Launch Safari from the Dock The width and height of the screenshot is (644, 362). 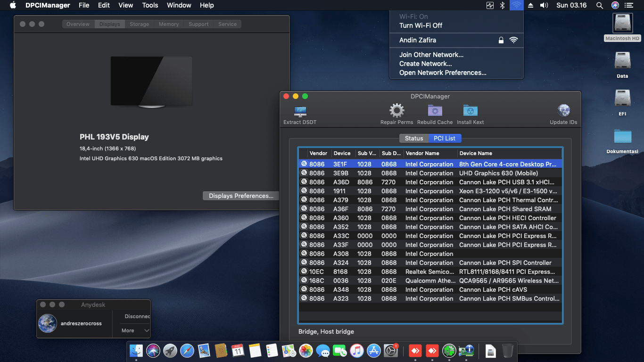pyautogui.click(x=187, y=351)
